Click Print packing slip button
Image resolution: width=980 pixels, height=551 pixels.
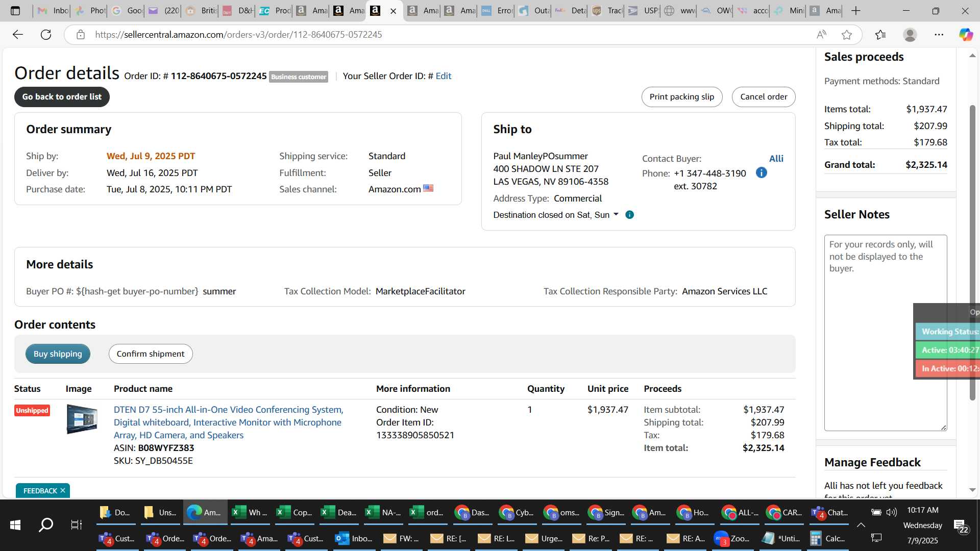tap(681, 97)
